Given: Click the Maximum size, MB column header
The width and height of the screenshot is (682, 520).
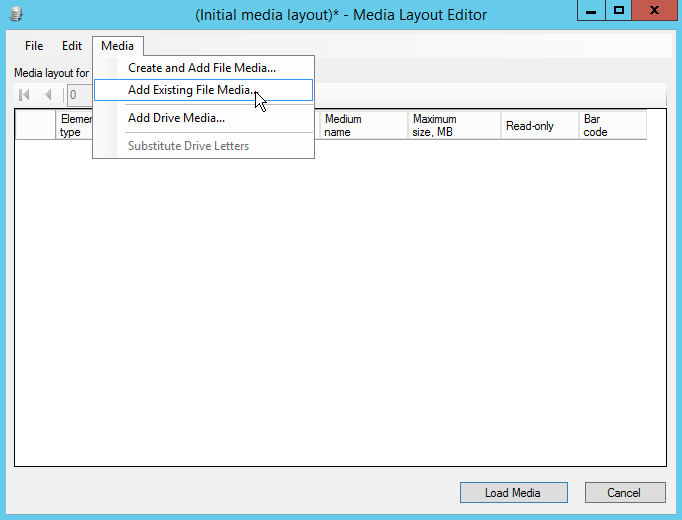Looking at the screenshot, I should [x=454, y=125].
